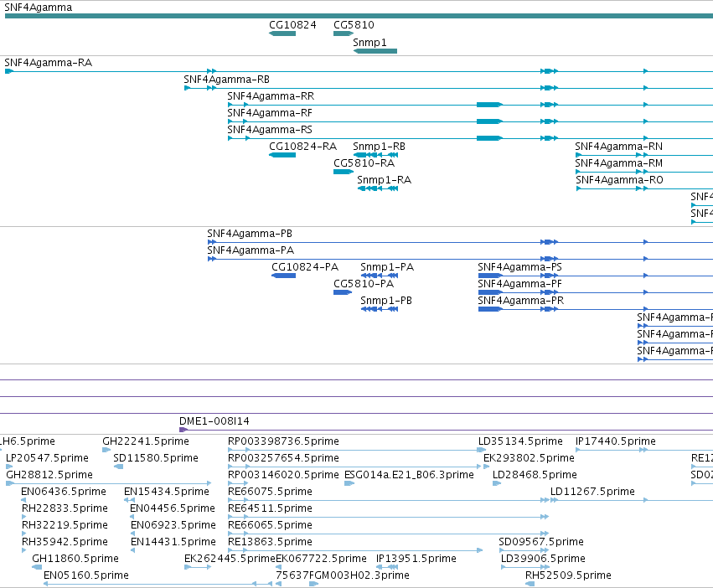Select the GH28812.5prime EST label

(x=49, y=475)
